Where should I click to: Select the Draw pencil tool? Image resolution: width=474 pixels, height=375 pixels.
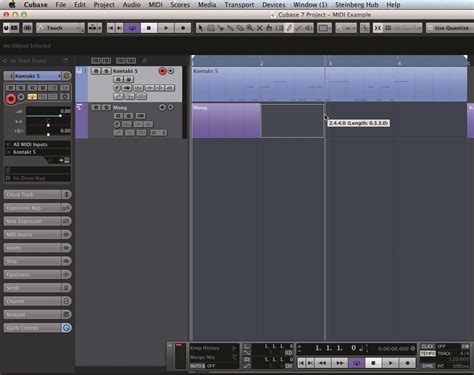coord(289,28)
